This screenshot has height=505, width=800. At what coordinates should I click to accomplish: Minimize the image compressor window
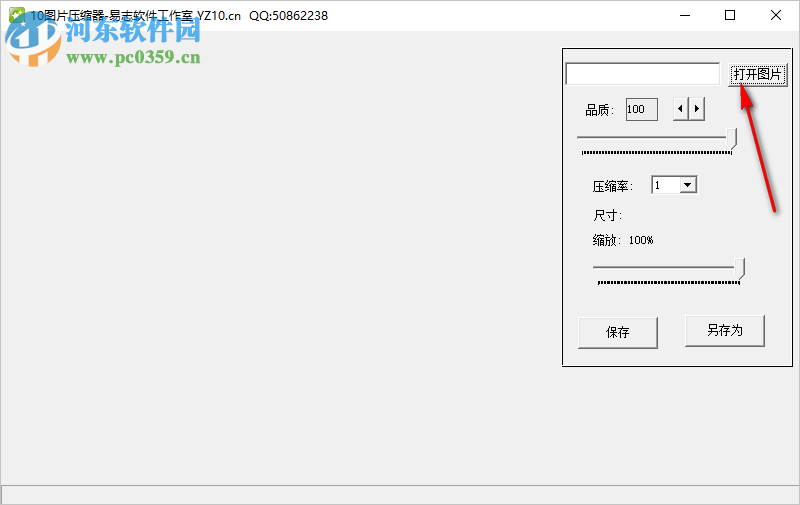(x=685, y=15)
